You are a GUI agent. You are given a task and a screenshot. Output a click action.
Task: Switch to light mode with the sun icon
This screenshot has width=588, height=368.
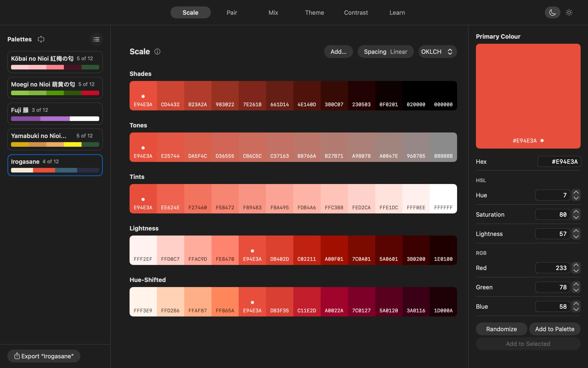(x=569, y=12)
